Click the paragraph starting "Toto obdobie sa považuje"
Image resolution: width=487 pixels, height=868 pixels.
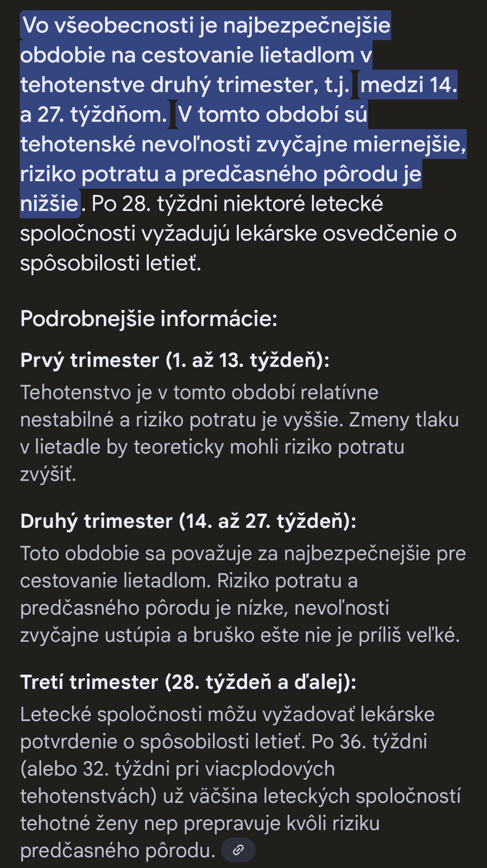[242, 594]
